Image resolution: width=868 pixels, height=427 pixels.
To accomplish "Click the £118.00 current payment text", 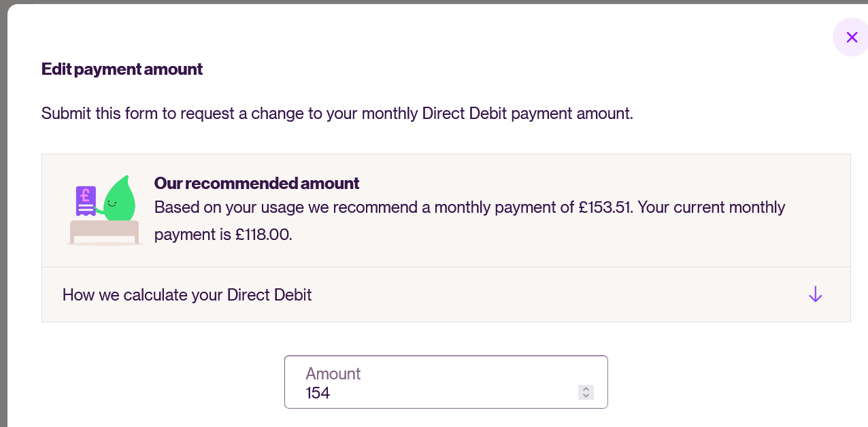I will 263,235.
